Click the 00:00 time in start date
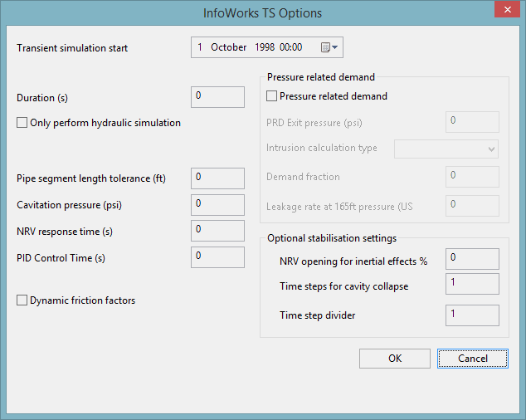The width and height of the screenshot is (526, 420). 291,47
